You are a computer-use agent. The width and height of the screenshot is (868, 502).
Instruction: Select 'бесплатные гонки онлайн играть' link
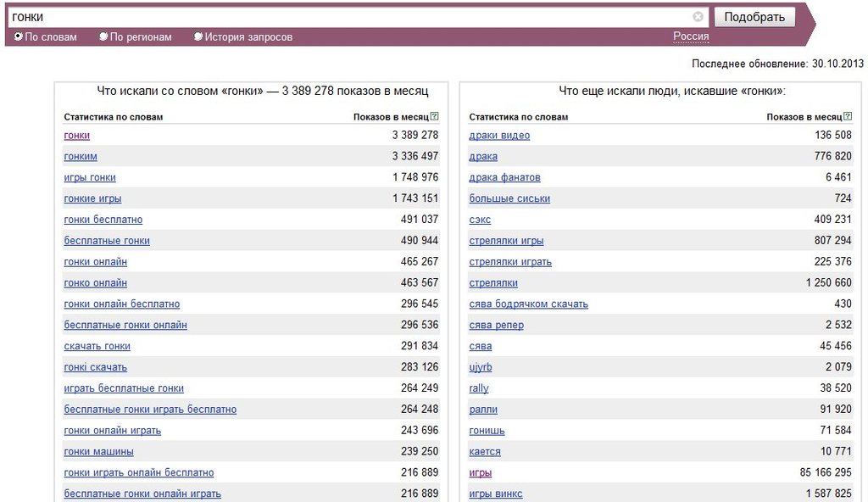[x=142, y=494]
